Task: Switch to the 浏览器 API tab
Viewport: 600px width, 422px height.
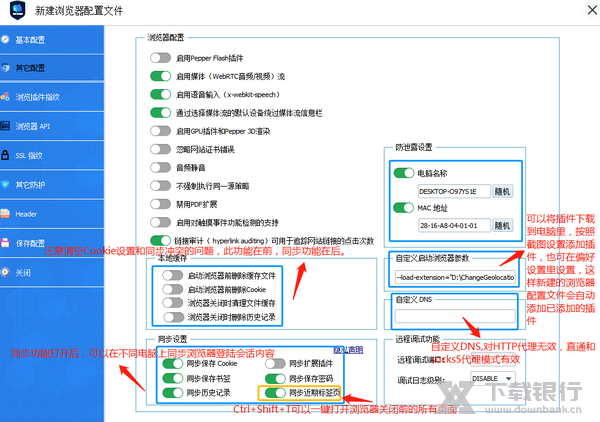Action: point(33,126)
